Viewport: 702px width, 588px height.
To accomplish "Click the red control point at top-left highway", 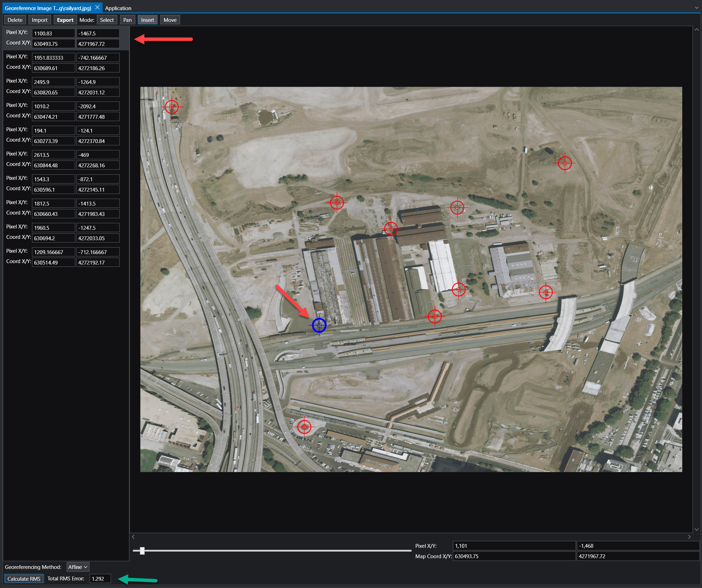I will click(172, 107).
